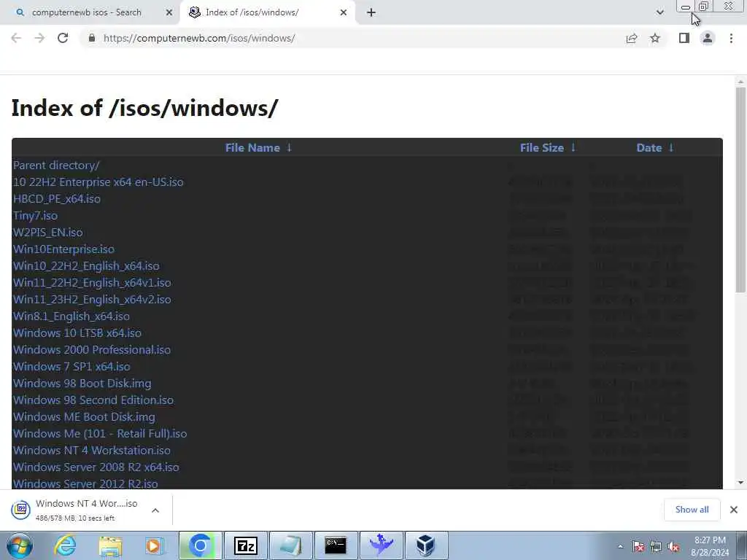
Task: Download 'Win11_22H2_English_x64v1.iso'
Action: coord(92,282)
